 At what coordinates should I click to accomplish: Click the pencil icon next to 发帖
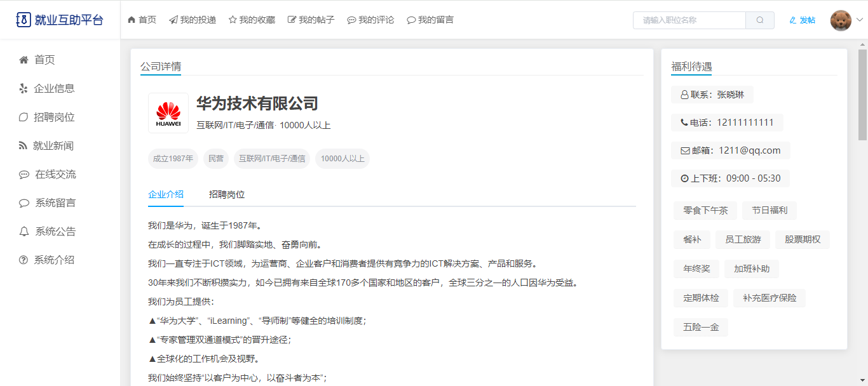tap(792, 20)
